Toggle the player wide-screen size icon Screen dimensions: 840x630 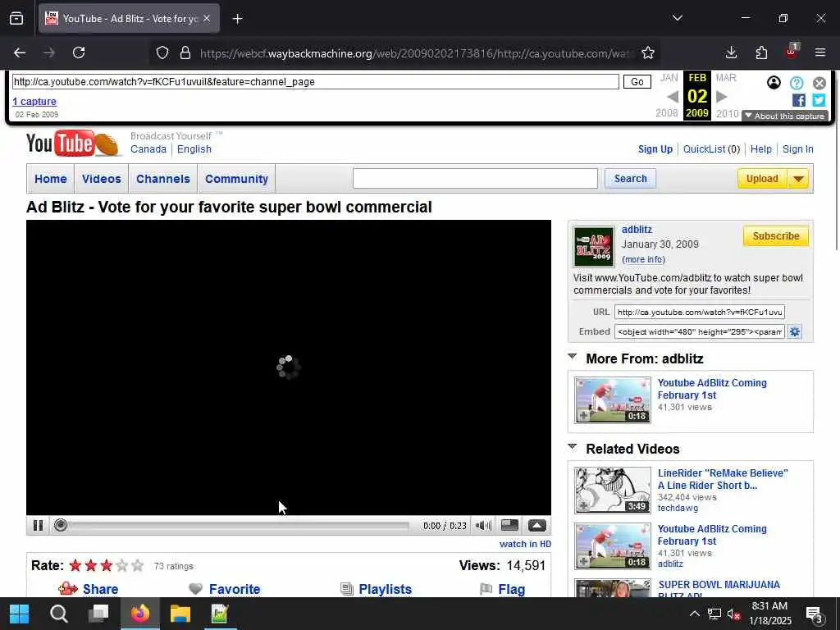coord(509,526)
